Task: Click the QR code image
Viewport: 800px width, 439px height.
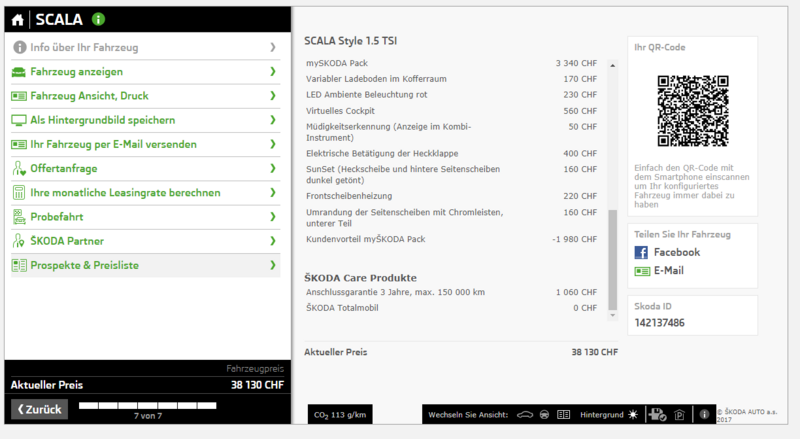Action: point(693,111)
